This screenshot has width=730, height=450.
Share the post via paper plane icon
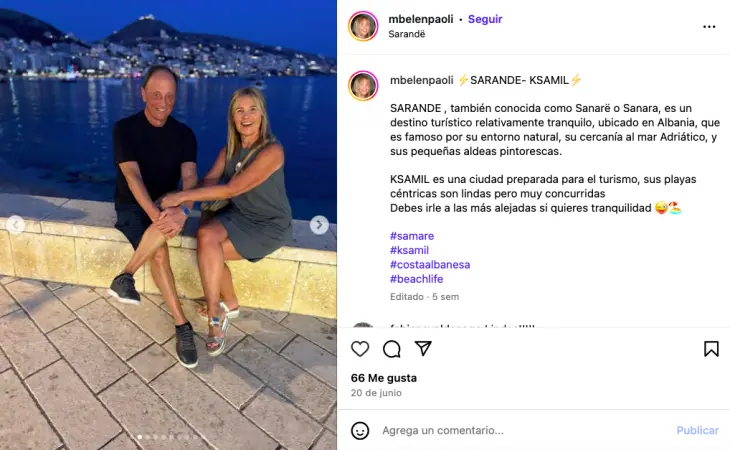point(423,348)
